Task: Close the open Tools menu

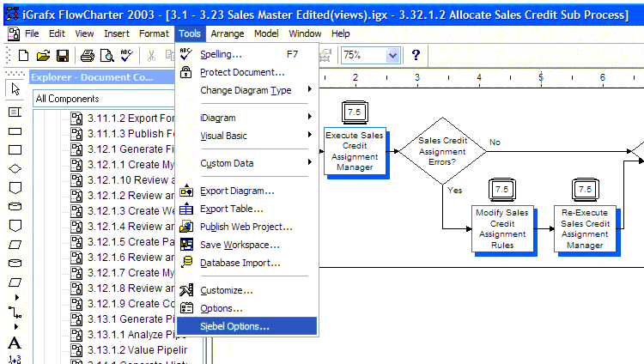Action: coord(190,33)
